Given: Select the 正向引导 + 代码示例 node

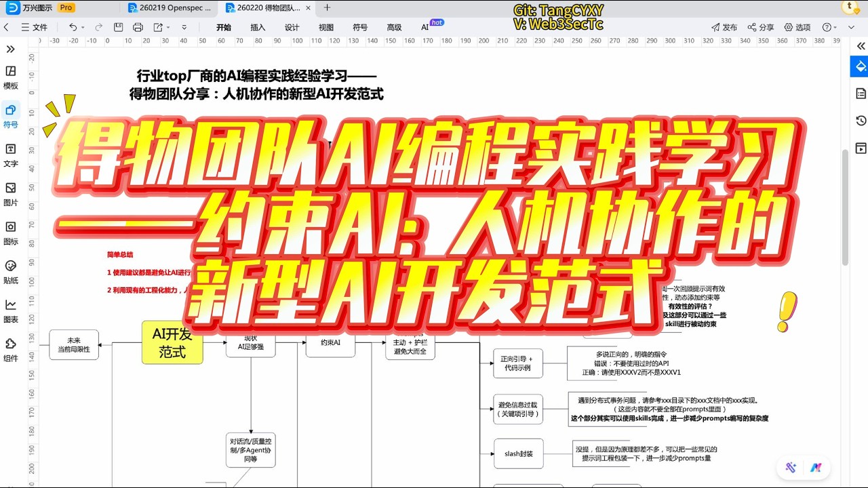Looking at the screenshot, I should click(x=518, y=364).
